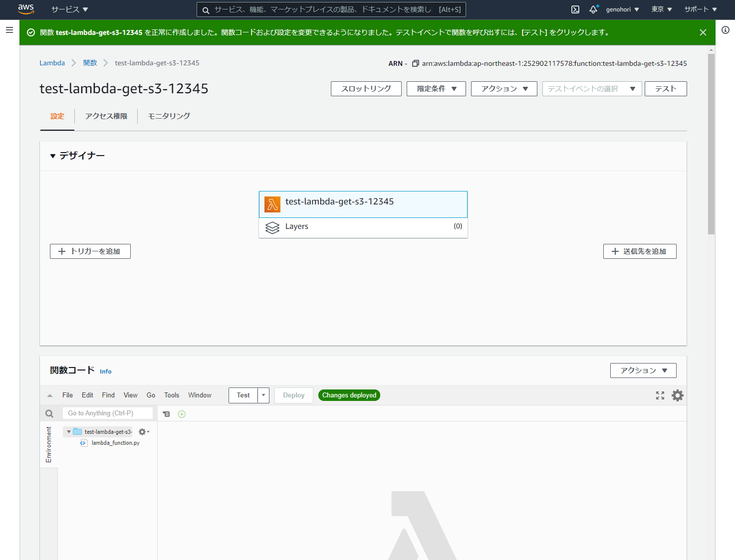Click トリガーを追加 button
Viewport: 735px width, 560px height.
(90, 251)
